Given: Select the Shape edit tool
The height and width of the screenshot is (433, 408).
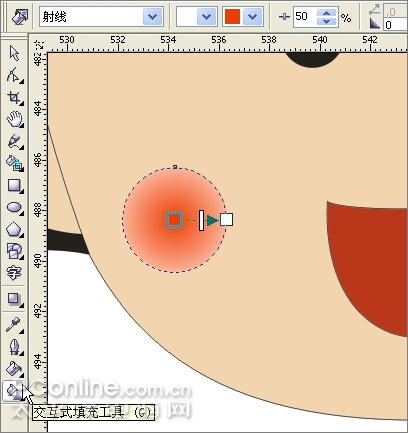Looking at the screenshot, I should click(14, 75).
